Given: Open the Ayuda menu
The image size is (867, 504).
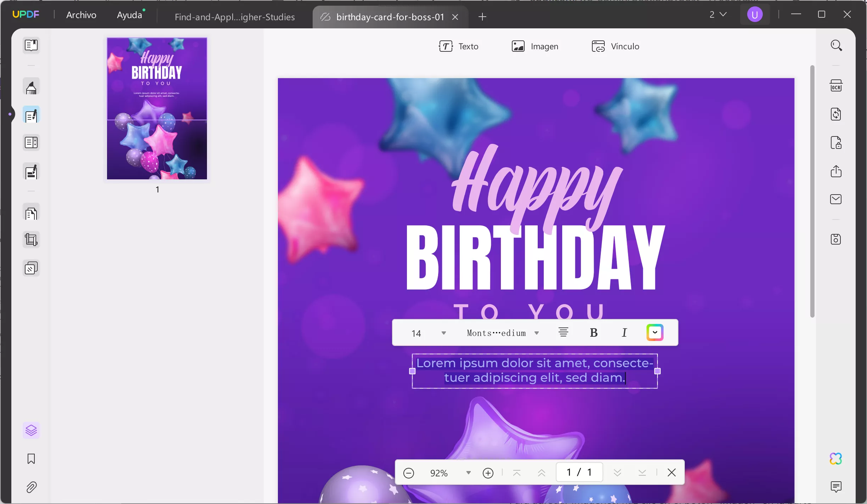Looking at the screenshot, I should (x=130, y=15).
